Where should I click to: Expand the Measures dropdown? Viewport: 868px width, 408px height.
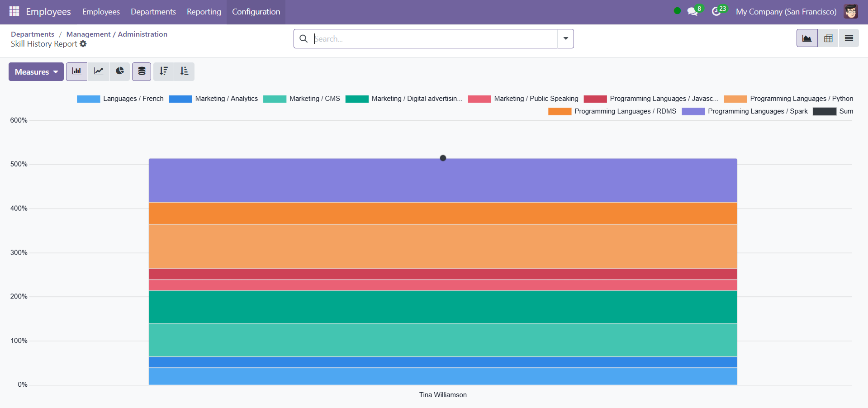pos(36,71)
